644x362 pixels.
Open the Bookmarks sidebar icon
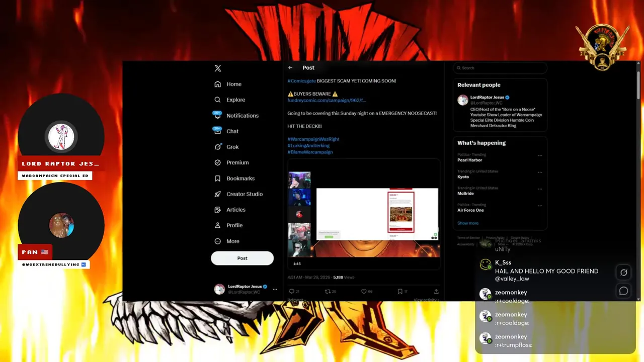click(217, 178)
